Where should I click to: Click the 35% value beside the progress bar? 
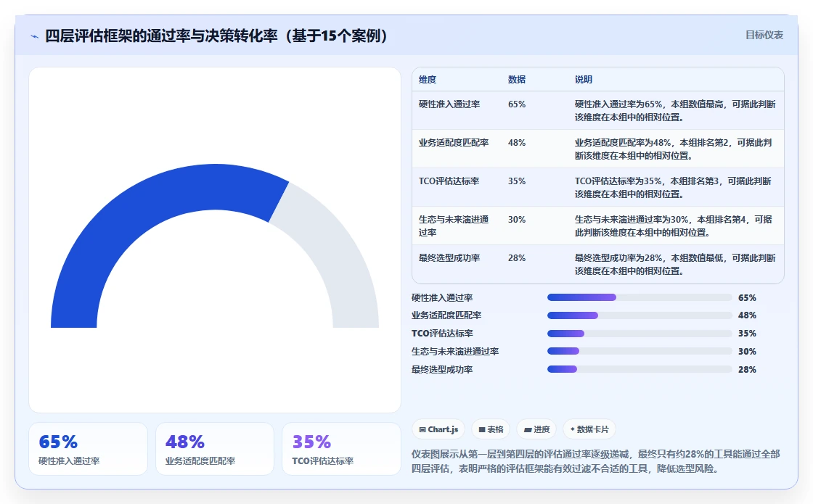(747, 333)
